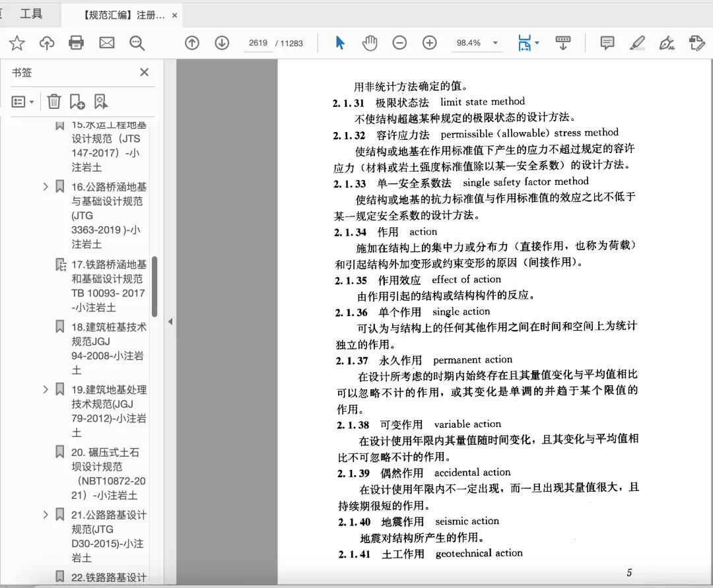
Task: Open the scrolling mode keyboard icon
Action: [563, 43]
